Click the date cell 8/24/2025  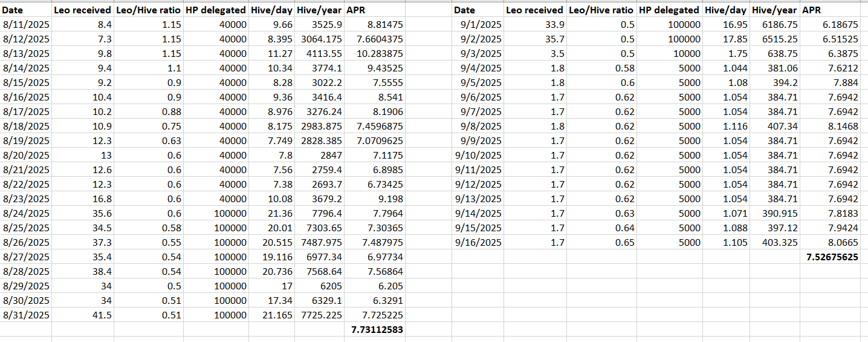tap(25, 214)
